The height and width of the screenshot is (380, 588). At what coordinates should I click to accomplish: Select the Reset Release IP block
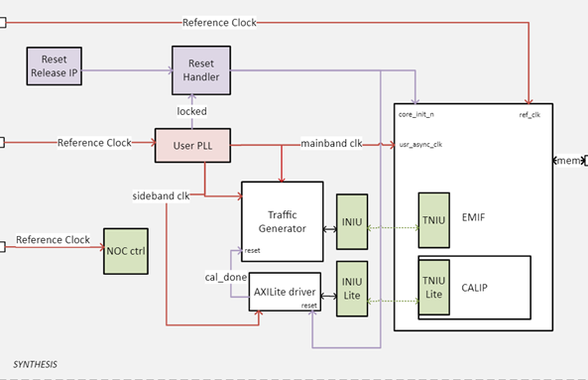[x=54, y=66]
